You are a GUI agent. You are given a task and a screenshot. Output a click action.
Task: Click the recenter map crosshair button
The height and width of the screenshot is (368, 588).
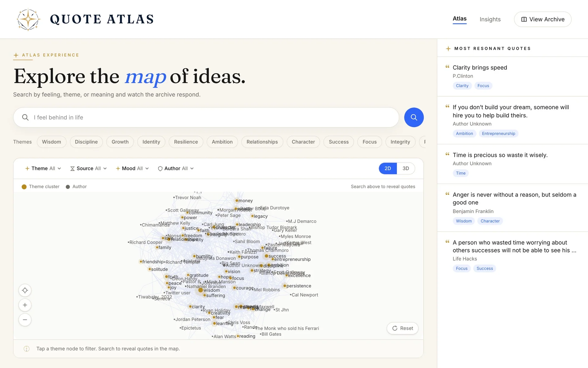click(x=25, y=290)
